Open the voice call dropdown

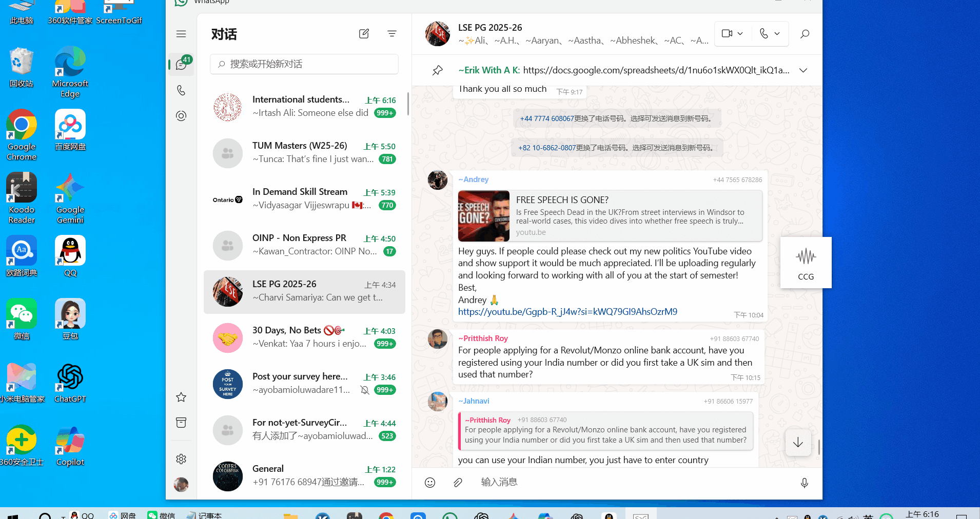[770, 34]
